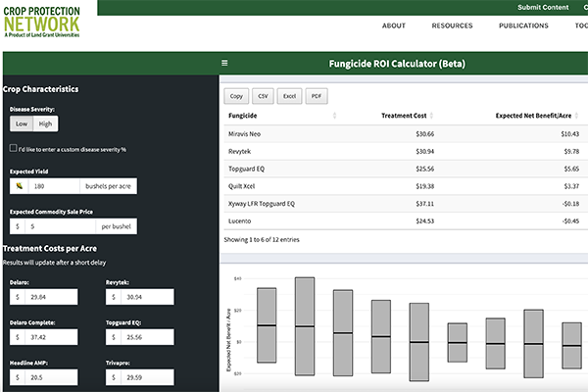The image size is (588, 392).
Task: Open the RESOURCES menu
Action: (x=452, y=25)
